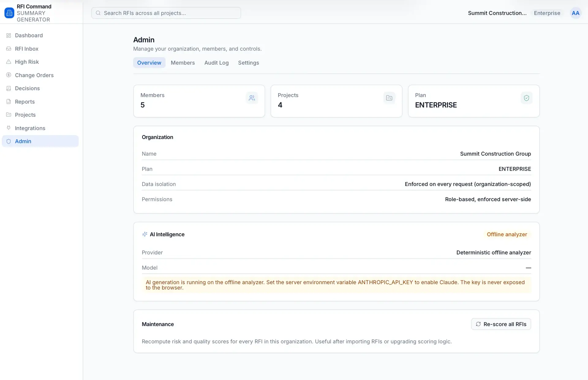Image resolution: width=588 pixels, height=380 pixels.
Task: Open the High Risk section
Action: coord(40,62)
